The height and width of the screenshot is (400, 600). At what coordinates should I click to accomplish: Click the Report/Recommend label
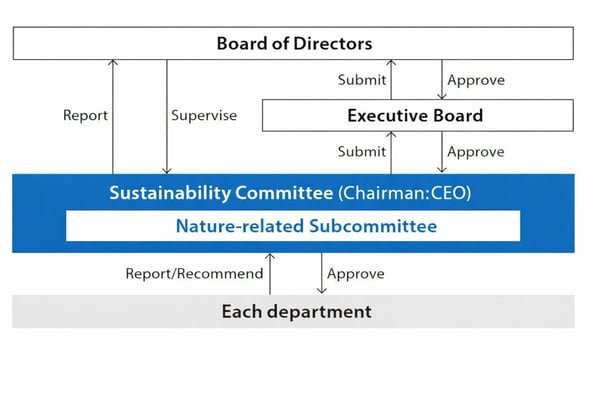(194, 273)
